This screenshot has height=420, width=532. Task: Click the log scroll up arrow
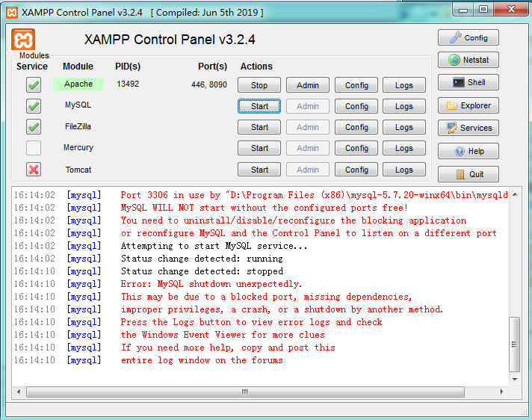[515, 194]
